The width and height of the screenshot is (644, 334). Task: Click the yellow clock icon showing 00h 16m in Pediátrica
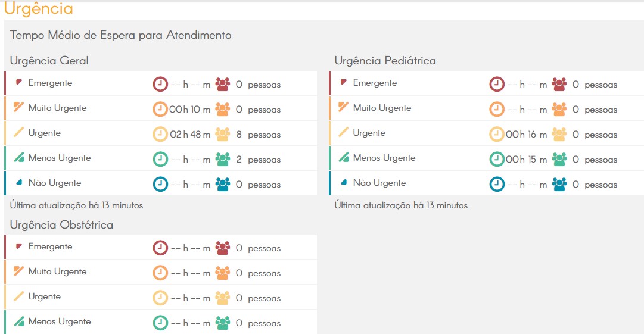click(497, 134)
